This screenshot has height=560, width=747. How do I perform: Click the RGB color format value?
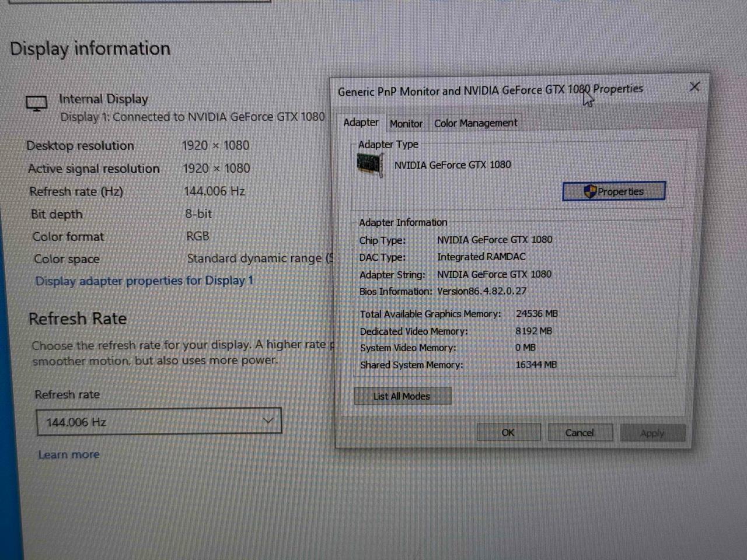198,236
